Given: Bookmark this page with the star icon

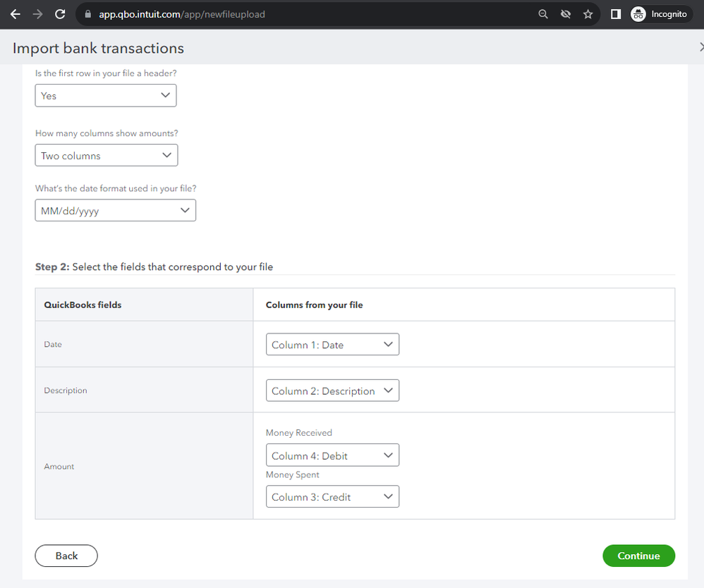Looking at the screenshot, I should click(x=588, y=14).
